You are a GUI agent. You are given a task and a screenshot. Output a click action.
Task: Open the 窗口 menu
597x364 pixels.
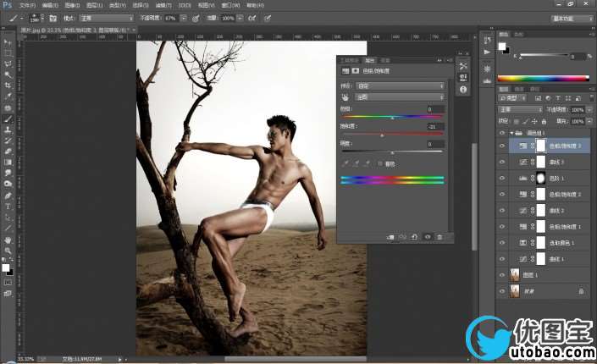click(x=230, y=5)
